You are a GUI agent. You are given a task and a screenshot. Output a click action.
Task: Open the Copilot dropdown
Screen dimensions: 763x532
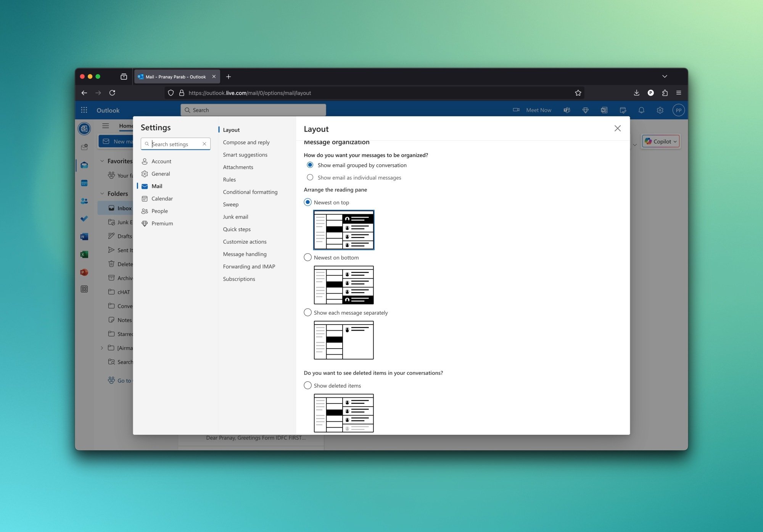click(661, 141)
